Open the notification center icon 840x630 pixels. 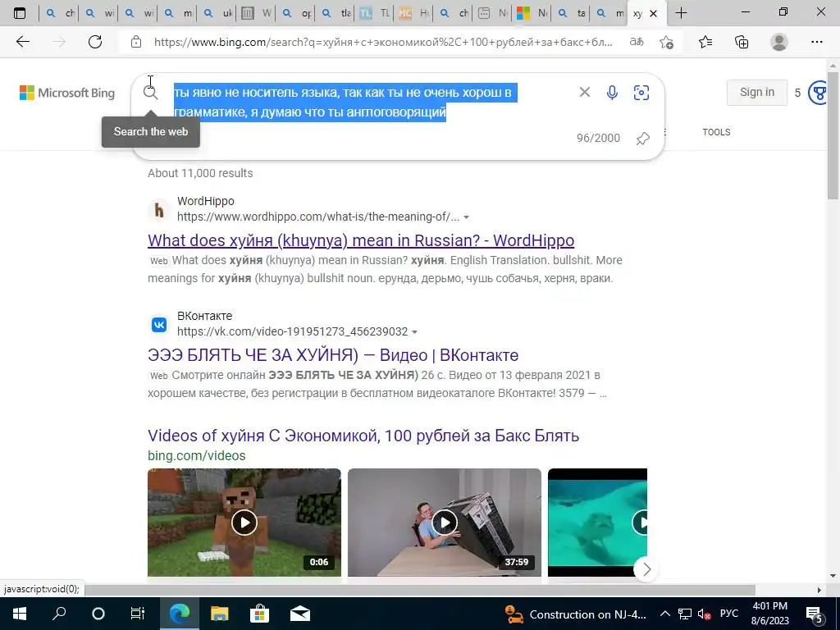(x=815, y=614)
